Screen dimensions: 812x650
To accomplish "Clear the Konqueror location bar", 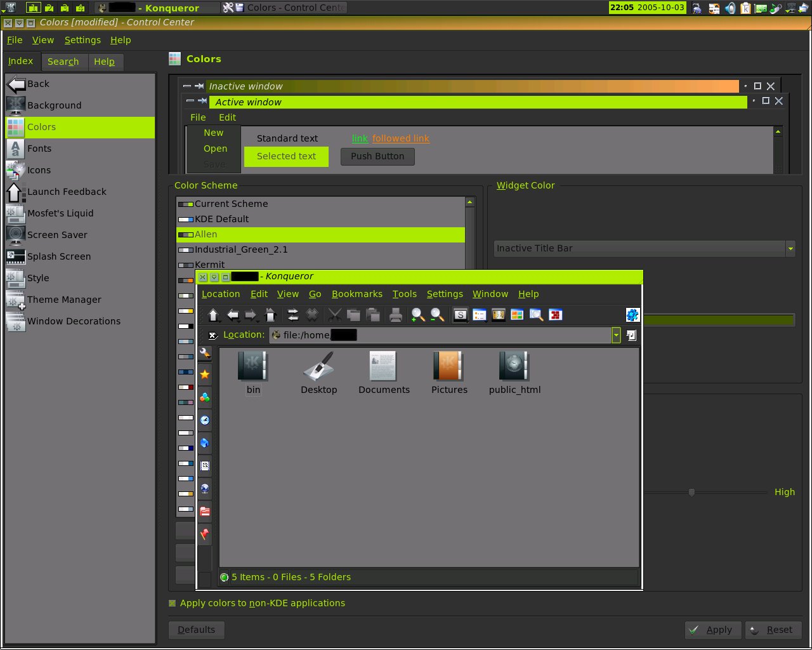I will pos(213,335).
